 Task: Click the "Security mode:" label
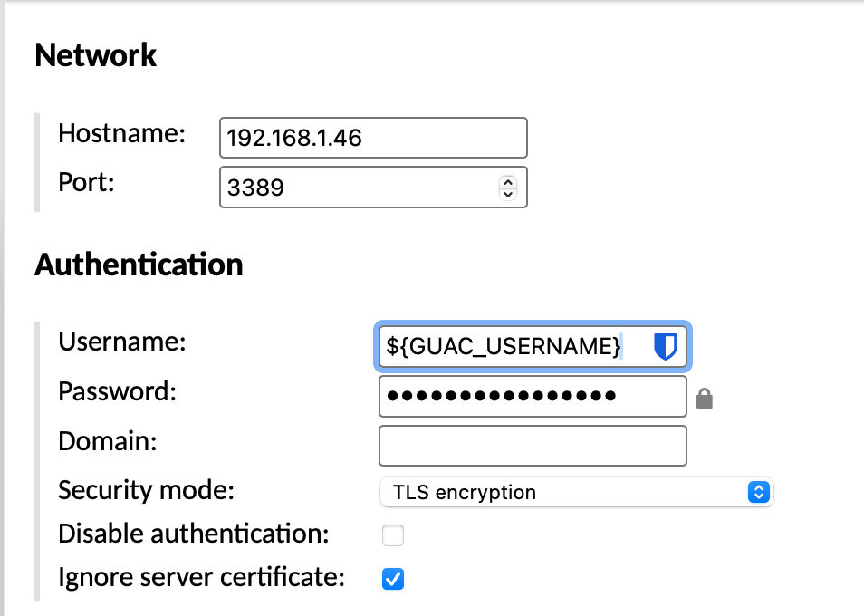(146, 490)
